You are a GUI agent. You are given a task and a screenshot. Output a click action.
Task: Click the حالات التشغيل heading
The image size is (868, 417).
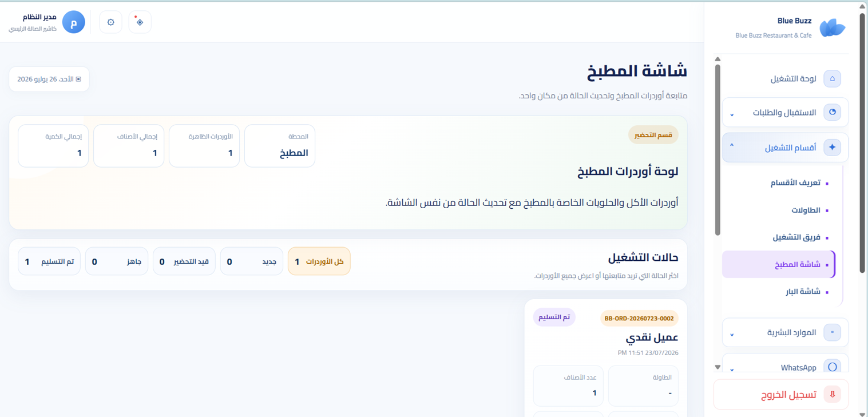click(643, 258)
